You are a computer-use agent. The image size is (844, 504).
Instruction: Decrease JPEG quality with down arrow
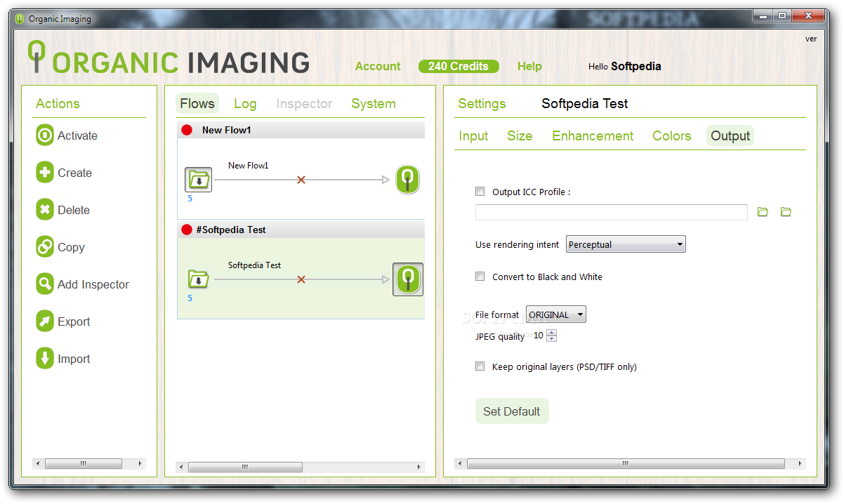pos(551,339)
